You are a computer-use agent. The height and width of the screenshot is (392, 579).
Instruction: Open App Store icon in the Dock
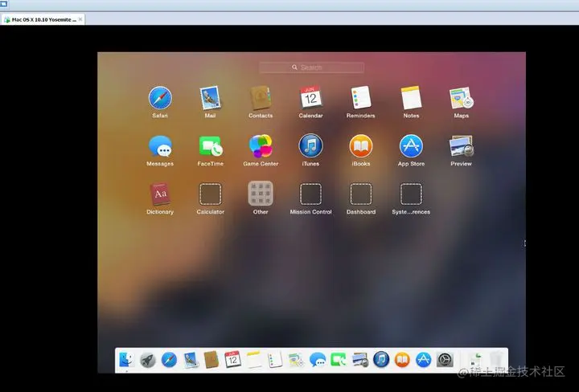tap(424, 360)
